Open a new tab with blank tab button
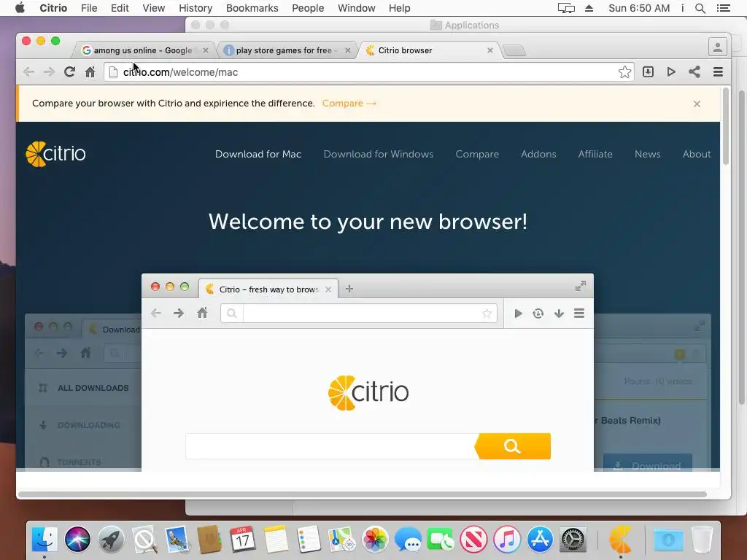Viewport: 747px width, 560px height. point(514,50)
